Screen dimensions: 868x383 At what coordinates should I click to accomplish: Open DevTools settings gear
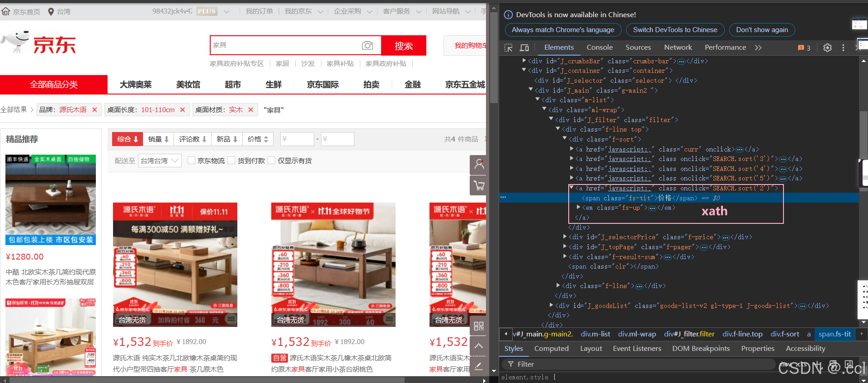tap(827, 47)
